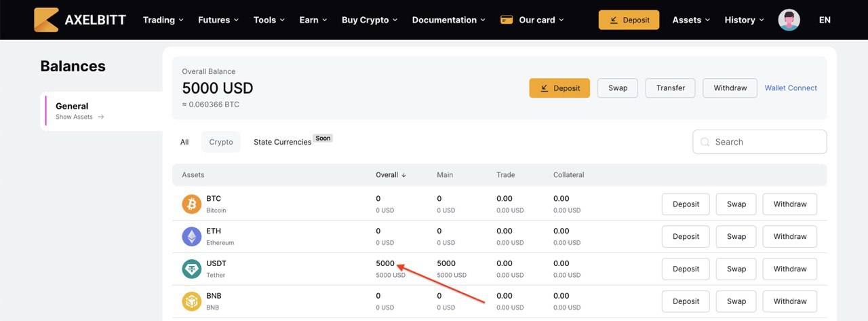868x321 pixels.
Task: Click the Trade column header
Action: [x=506, y=175]
